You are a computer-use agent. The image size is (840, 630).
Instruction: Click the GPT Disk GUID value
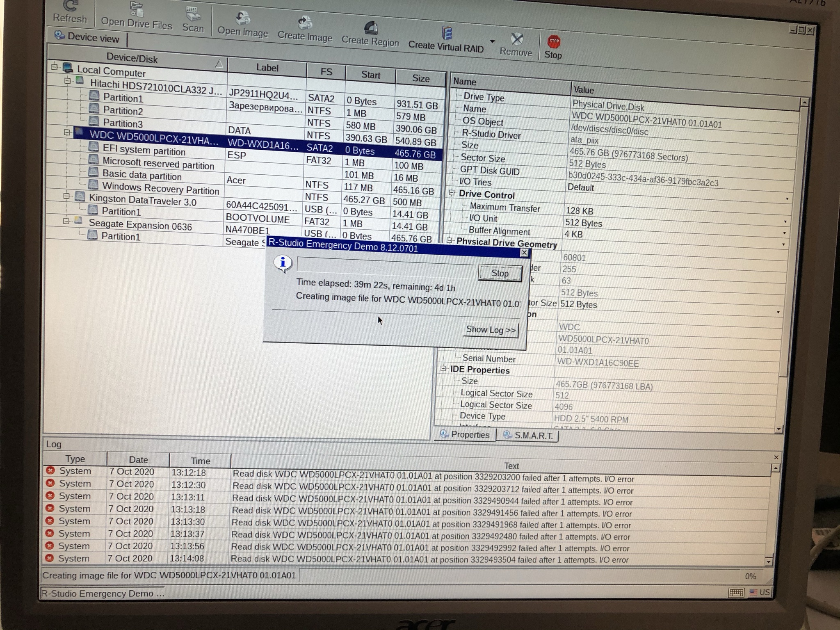coord(643,179)
